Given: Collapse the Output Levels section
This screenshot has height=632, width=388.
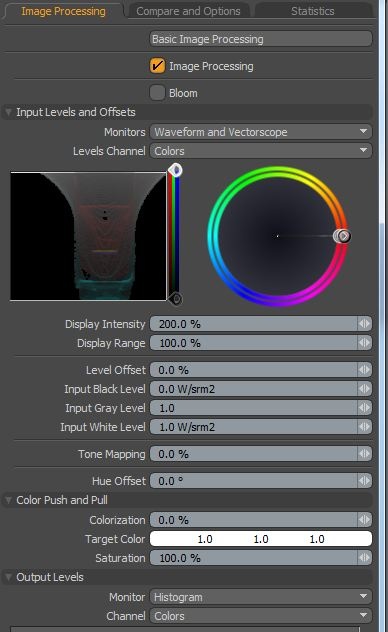Looking at the screenshot, I should click(8, 577).
